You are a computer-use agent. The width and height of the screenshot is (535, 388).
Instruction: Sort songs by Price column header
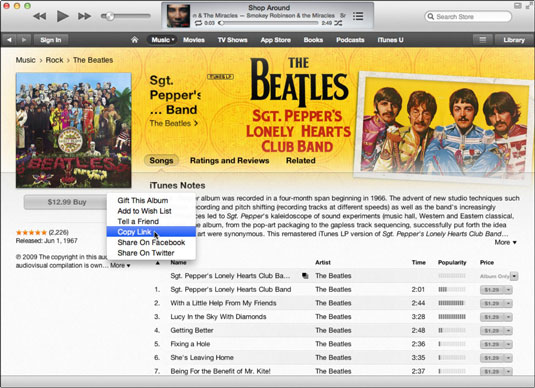tap(487, 262)
